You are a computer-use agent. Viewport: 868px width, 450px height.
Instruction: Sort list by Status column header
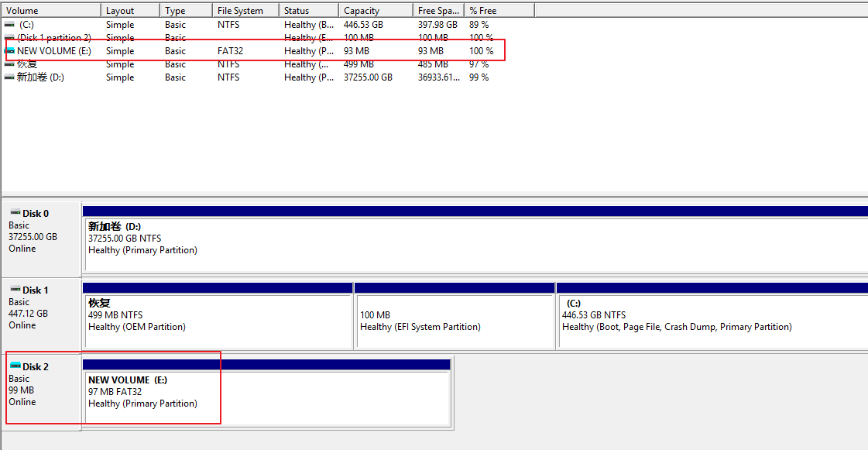309,11
